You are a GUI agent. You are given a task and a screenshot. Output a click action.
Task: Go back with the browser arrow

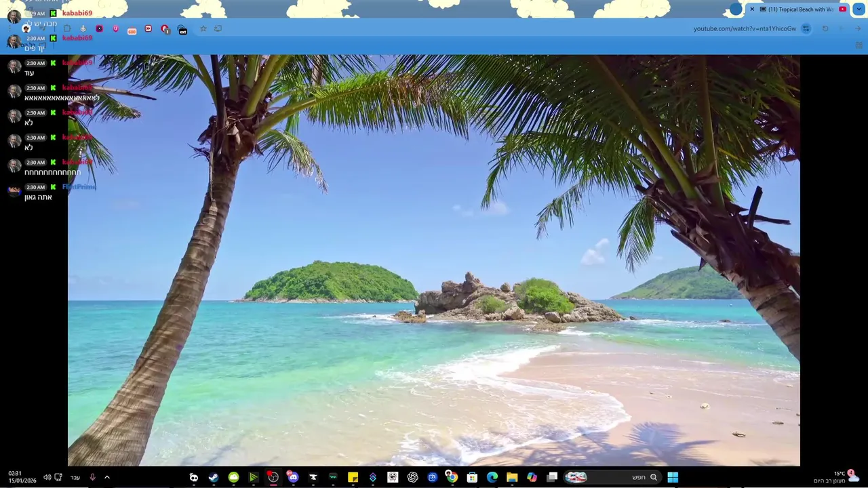858,28
